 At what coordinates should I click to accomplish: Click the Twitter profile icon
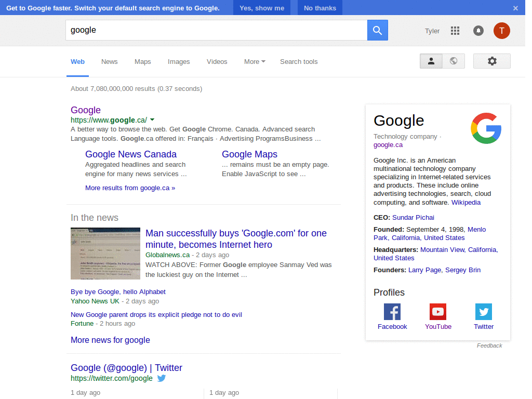click(484, 312)
